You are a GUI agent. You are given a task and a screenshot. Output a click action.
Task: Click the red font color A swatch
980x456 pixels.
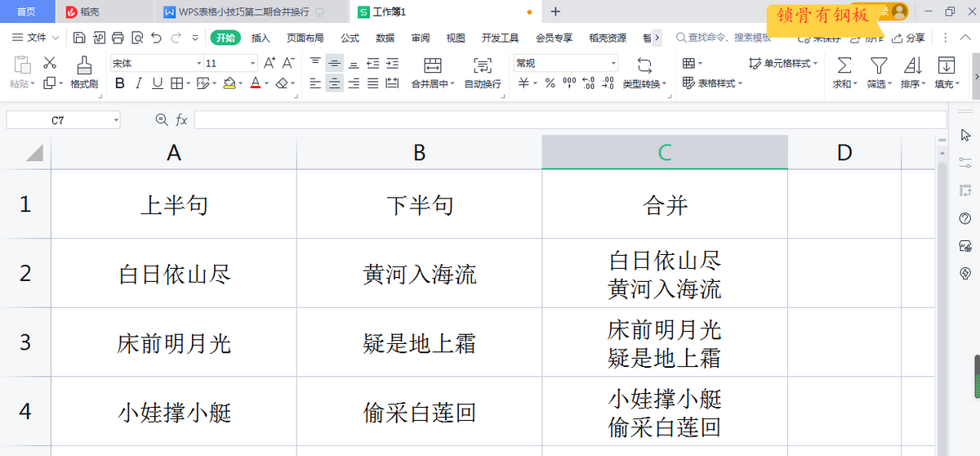pyautogui.click(x=255, y=83)
